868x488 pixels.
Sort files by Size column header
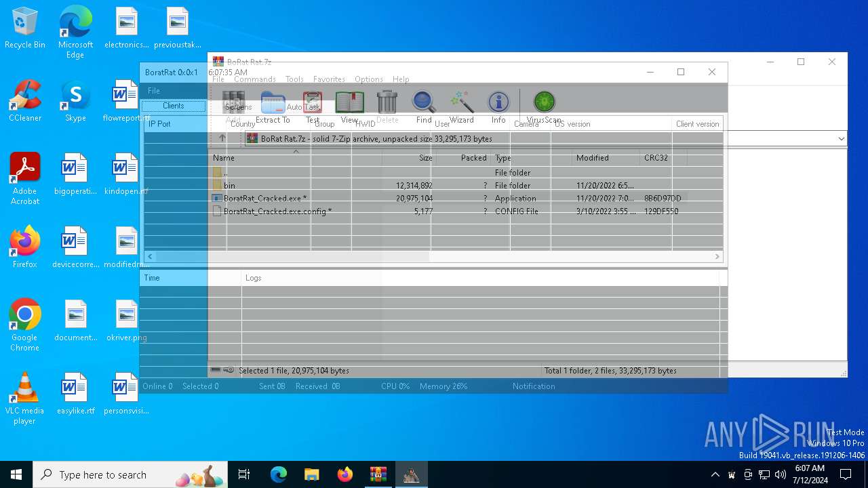(408, 158)
